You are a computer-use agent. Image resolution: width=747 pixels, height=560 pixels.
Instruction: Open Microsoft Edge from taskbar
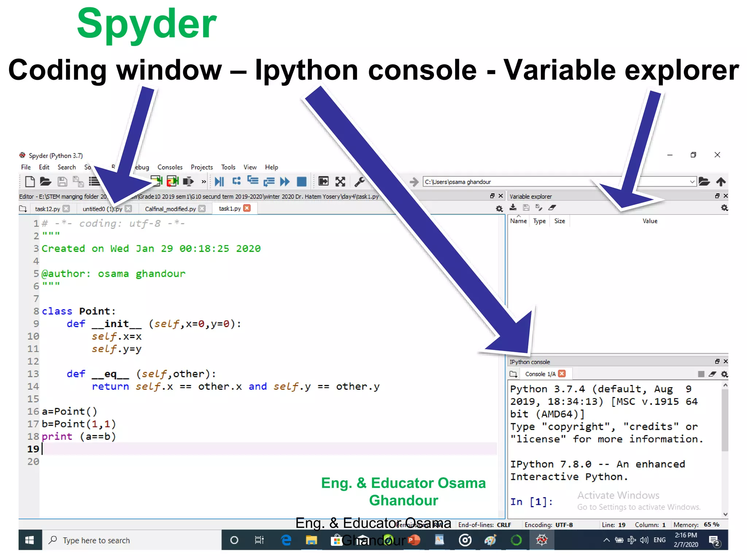click(286, 540)
